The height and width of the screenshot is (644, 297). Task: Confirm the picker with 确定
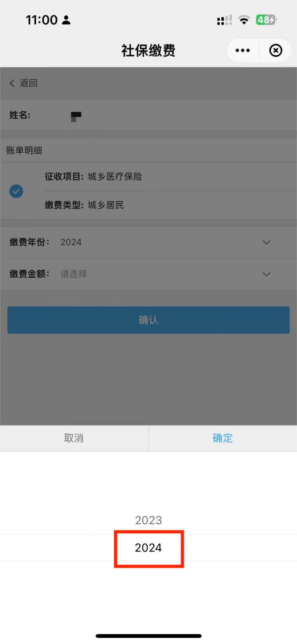click(223, 438)
